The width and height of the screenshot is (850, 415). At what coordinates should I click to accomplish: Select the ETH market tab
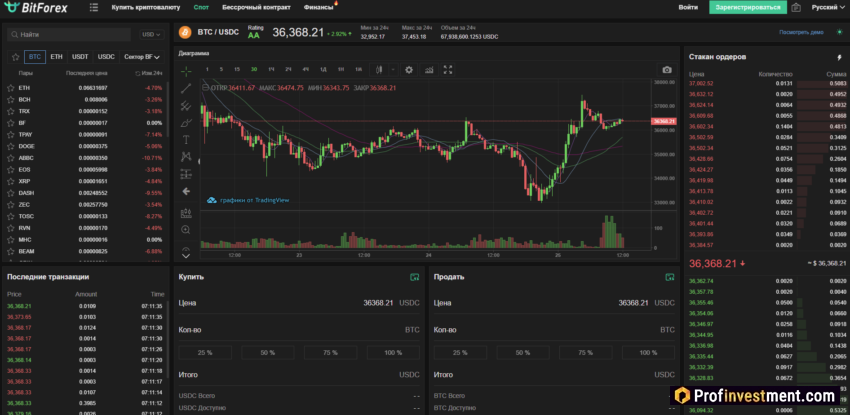tap(56, 57)
